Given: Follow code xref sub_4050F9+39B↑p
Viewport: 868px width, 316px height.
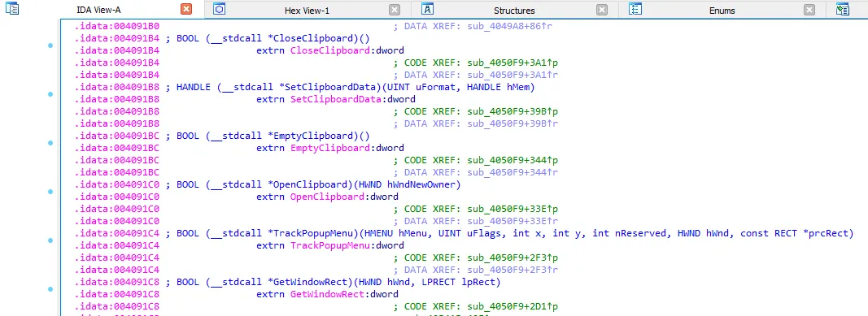Looking at the screenshot, I should coord(512,111).
